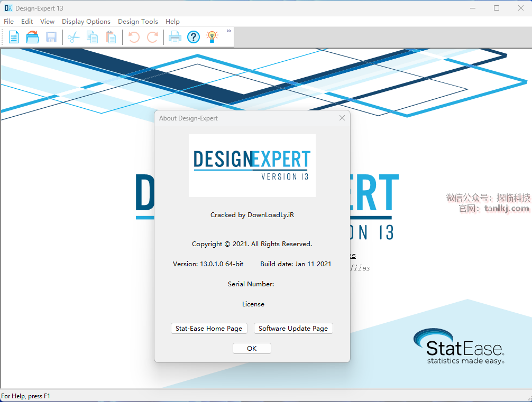Click the Print icon
Screen dimensions: 532x402
pyautogui.click(x=175, y=37)
